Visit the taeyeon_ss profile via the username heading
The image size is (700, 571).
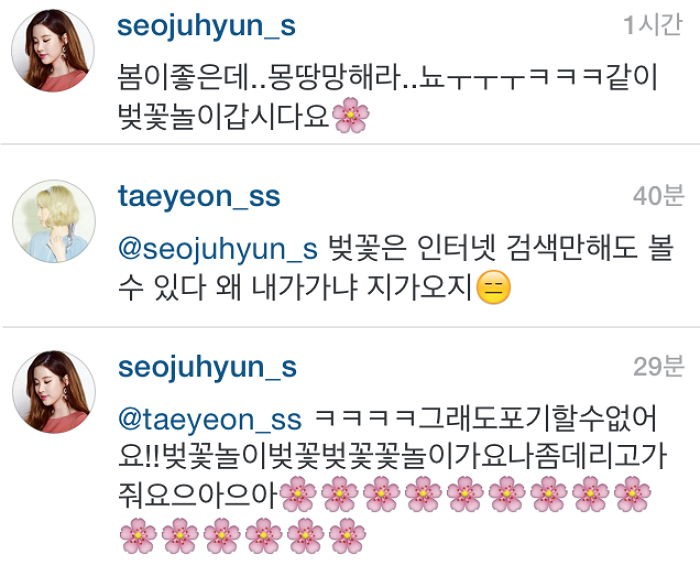click(x=199, y=196)
